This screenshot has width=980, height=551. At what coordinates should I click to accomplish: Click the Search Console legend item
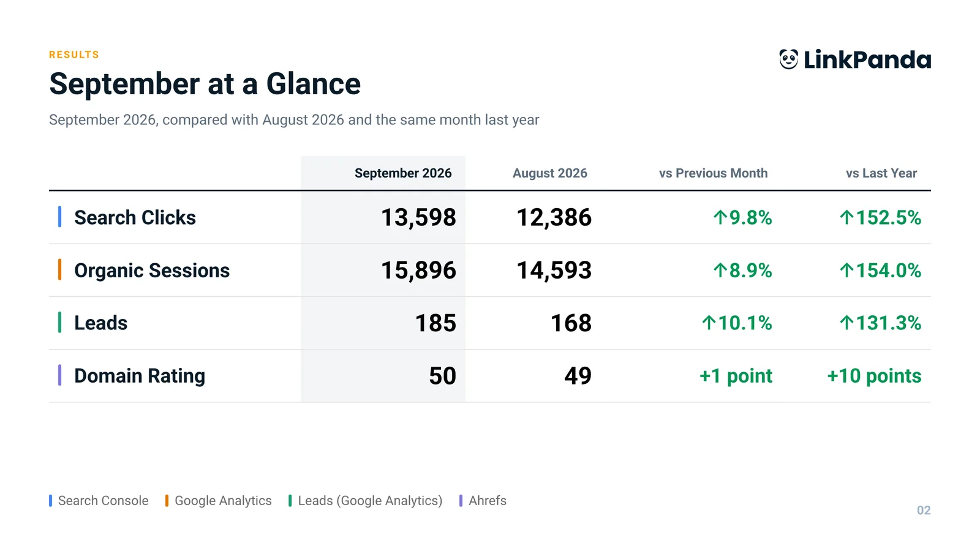99,501
